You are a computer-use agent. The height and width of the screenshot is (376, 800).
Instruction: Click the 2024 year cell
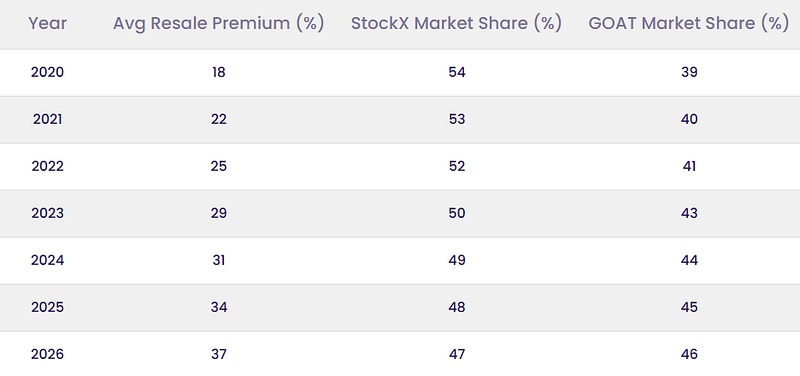(x=47, y=261)
